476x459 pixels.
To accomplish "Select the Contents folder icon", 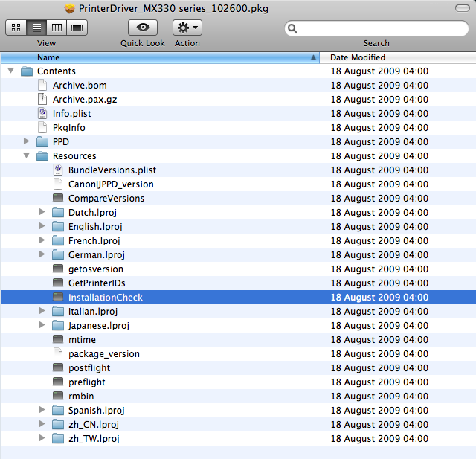I will tap(27, 71).
